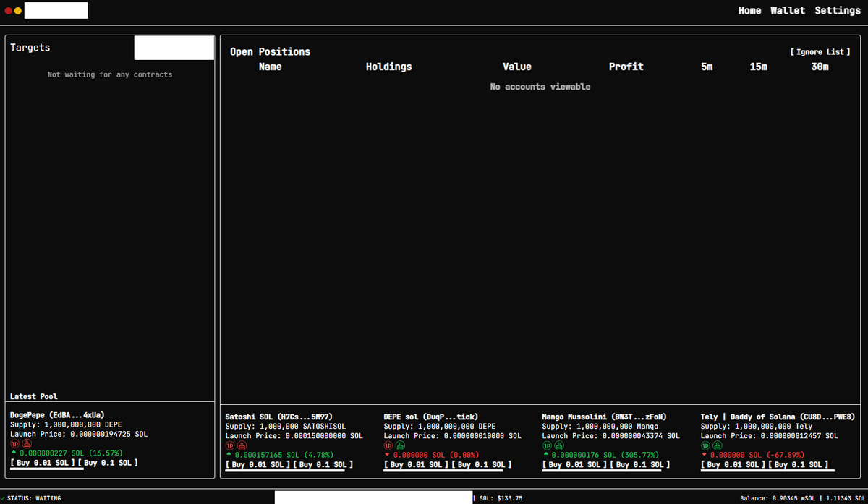This screenshot has height=504, width=868.
Task: Click the green stamp icon on DEPE sol card
Action: pos(400,445)
